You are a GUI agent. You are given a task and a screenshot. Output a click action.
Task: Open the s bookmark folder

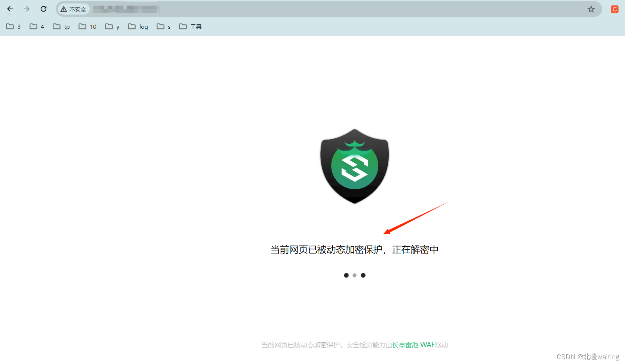point(164,27)
